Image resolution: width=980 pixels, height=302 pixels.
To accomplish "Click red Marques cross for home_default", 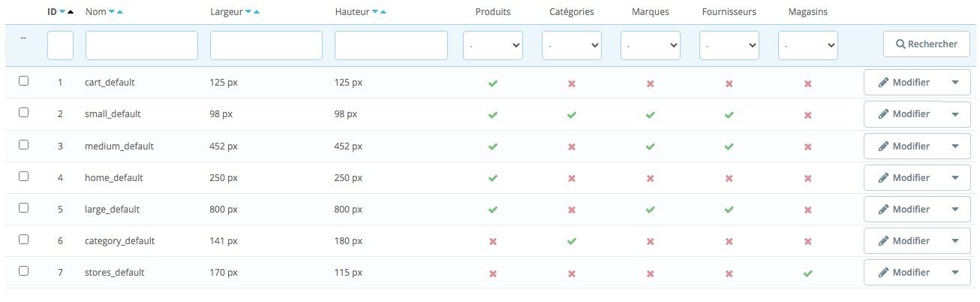I will tap(650, 179).
